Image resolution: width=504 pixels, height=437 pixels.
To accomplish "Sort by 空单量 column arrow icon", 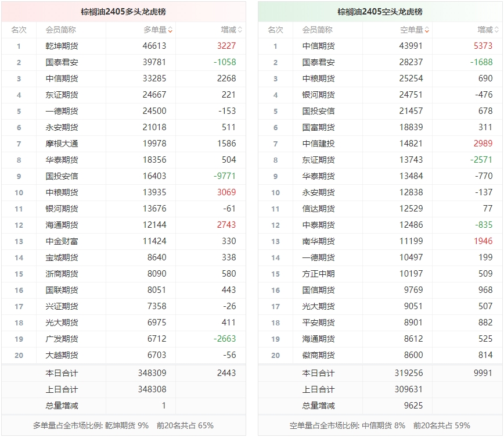I will [427, 30].
